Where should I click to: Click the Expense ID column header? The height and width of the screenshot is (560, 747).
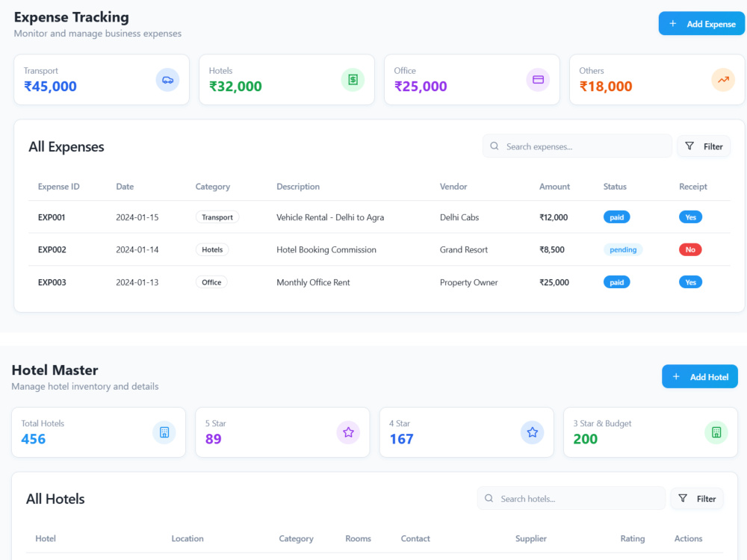pyautogui.click(x=58, y=187)
